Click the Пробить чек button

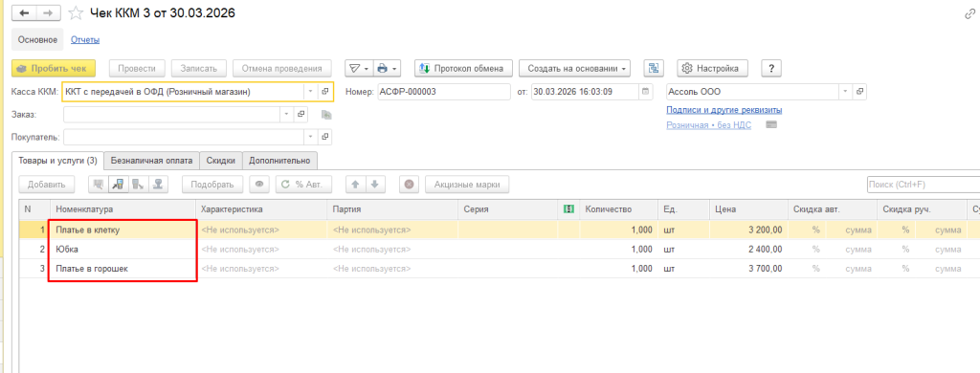coord(54,68)
